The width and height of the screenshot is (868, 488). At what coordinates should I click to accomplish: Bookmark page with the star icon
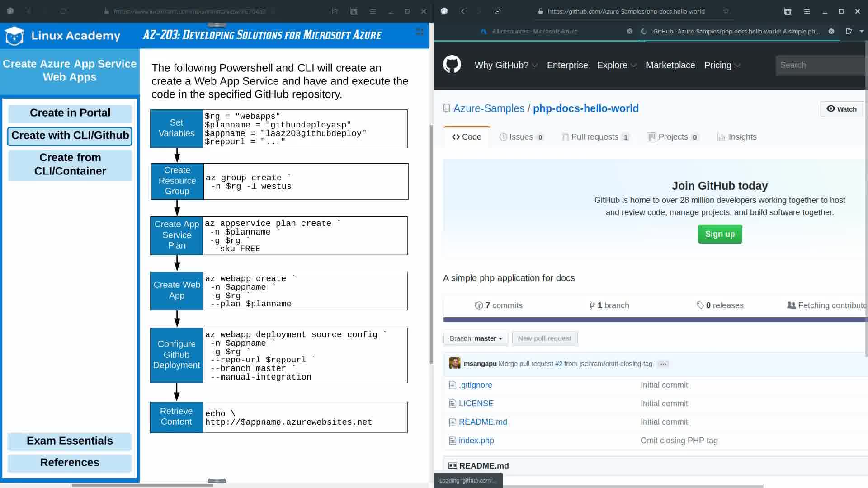726,11
